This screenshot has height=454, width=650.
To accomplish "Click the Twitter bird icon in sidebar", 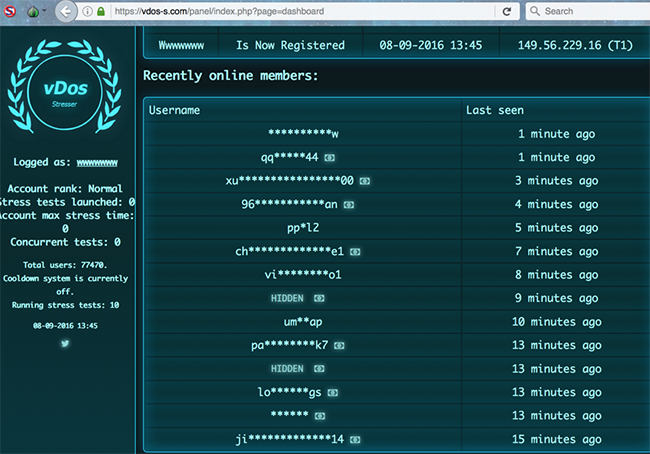I will coord(65,343).
